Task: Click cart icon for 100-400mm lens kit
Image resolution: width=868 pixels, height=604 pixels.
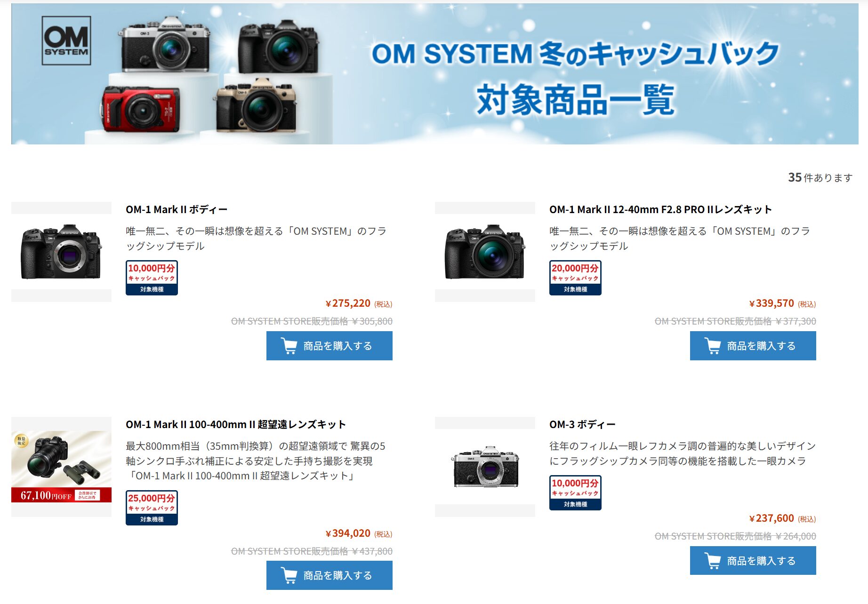Action: (x=289, y=575)
